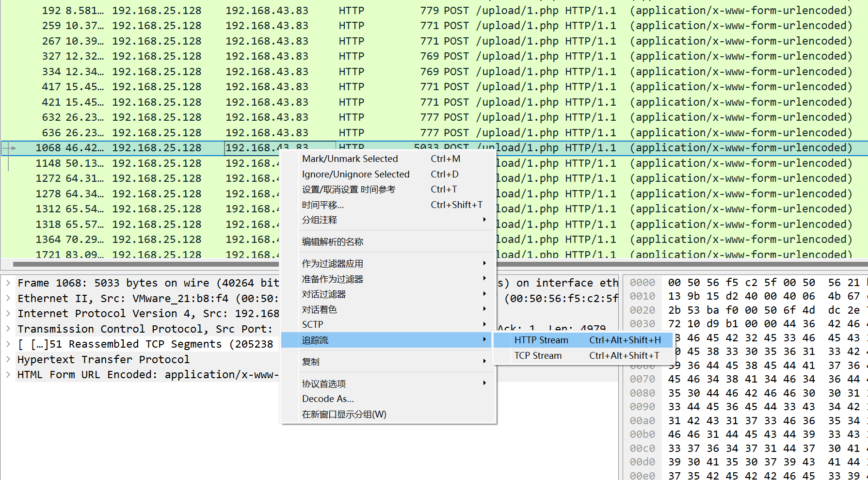The height and width of the screenshot is (480, 868).
Task: Select packet number 192 row
Action: tap(145, 11)
